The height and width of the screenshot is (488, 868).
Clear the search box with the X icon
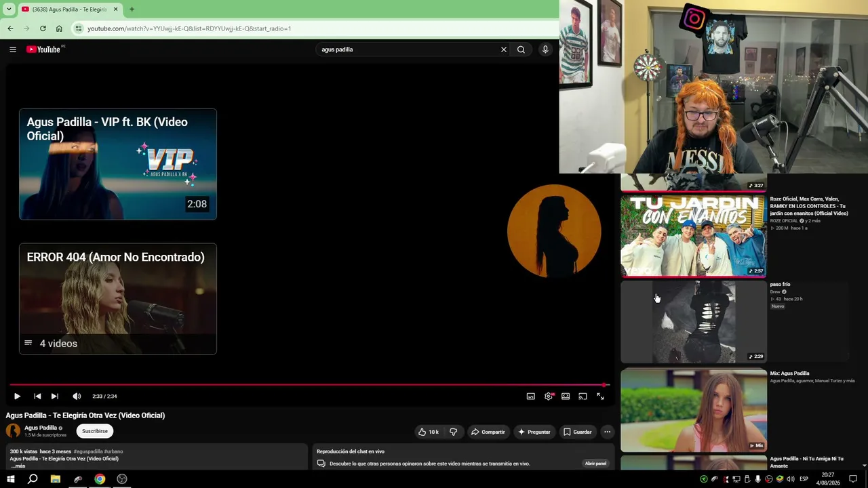(504, 49)
